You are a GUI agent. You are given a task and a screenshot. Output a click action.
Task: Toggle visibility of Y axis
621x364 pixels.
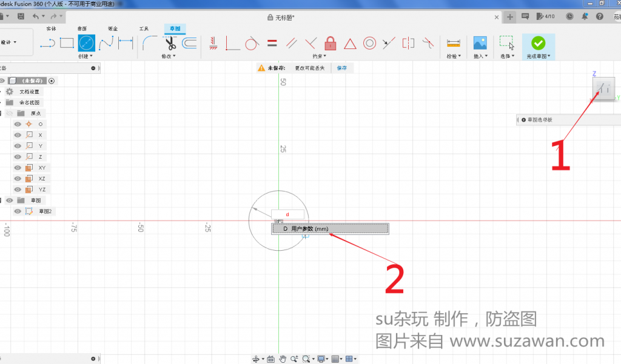pos(18,146)
